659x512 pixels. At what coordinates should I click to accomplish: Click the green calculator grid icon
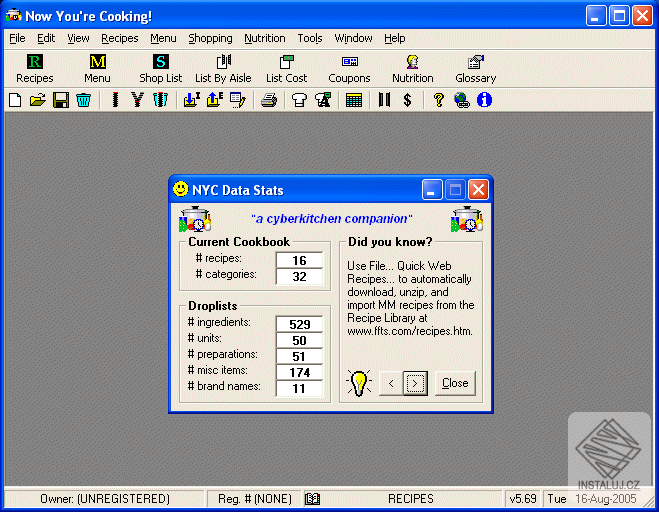[x=354, y=100]
